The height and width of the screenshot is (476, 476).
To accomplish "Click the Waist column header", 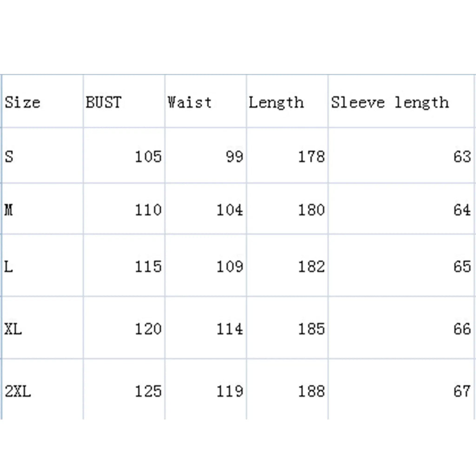I will pyautogui.click(x=189, y=102).
